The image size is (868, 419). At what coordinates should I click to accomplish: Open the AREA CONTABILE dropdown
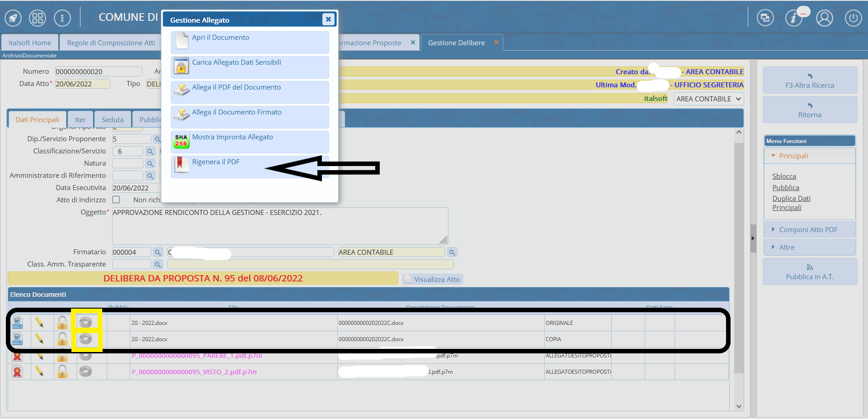point(708,99)
